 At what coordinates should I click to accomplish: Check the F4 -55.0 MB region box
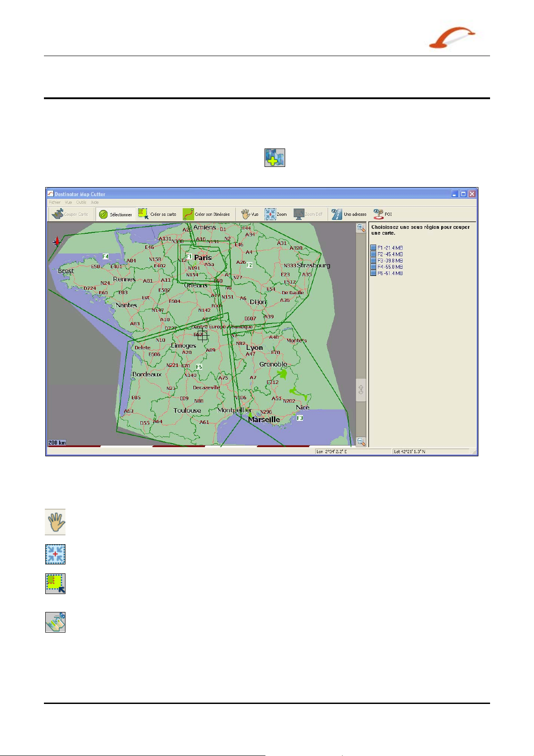(x=373, y=267)
